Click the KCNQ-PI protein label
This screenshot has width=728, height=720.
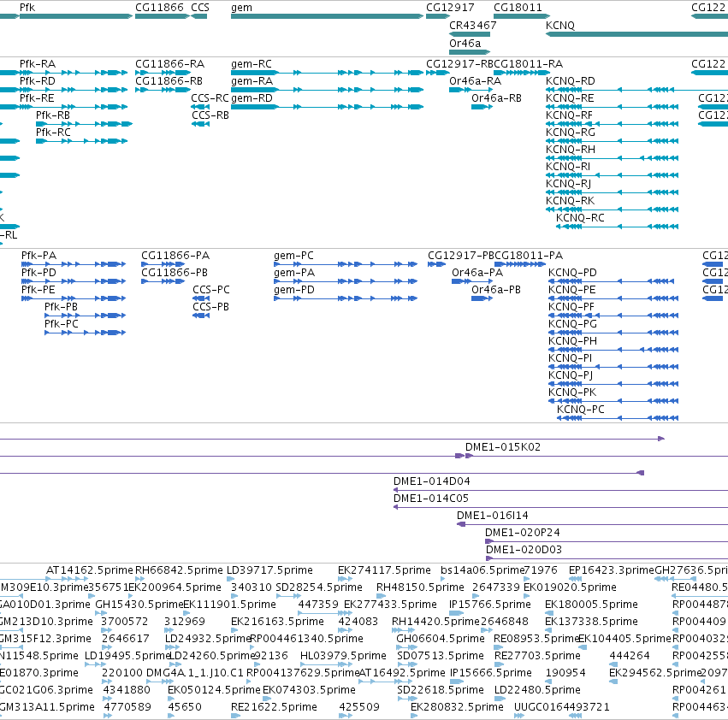(x=570, y=358)
